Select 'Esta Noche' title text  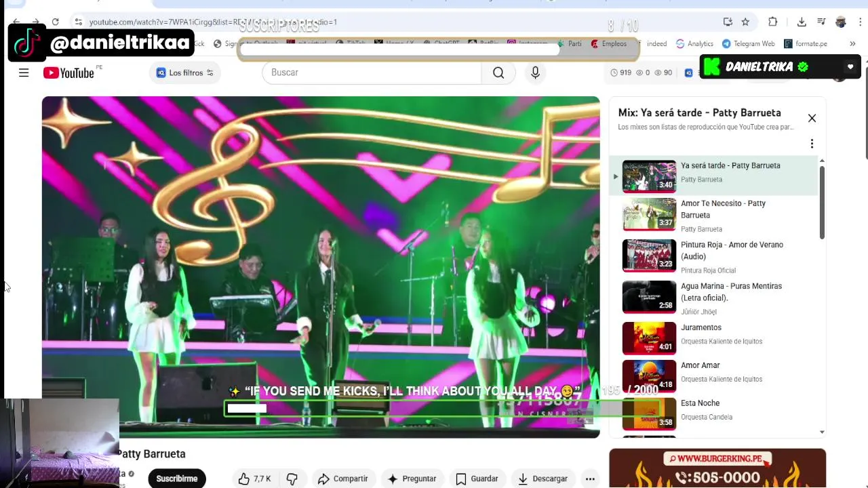(700, 403)
